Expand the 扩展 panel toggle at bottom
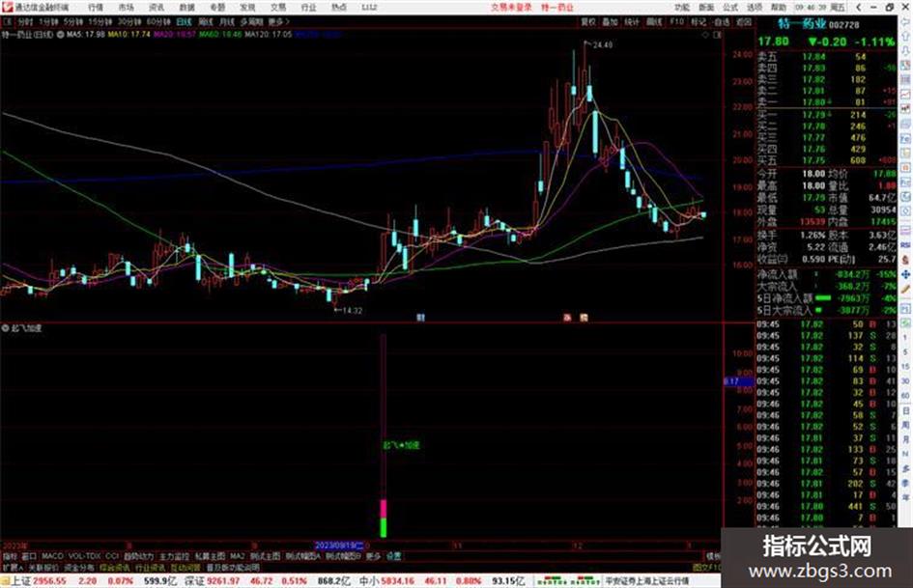This screenshot has height=588, width=913. click(x=13, y=568)
